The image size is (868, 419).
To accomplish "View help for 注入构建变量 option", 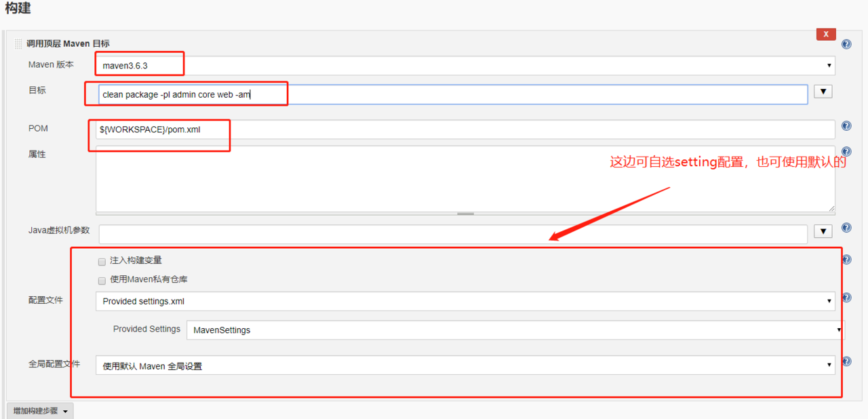I will tap(846, 260).
